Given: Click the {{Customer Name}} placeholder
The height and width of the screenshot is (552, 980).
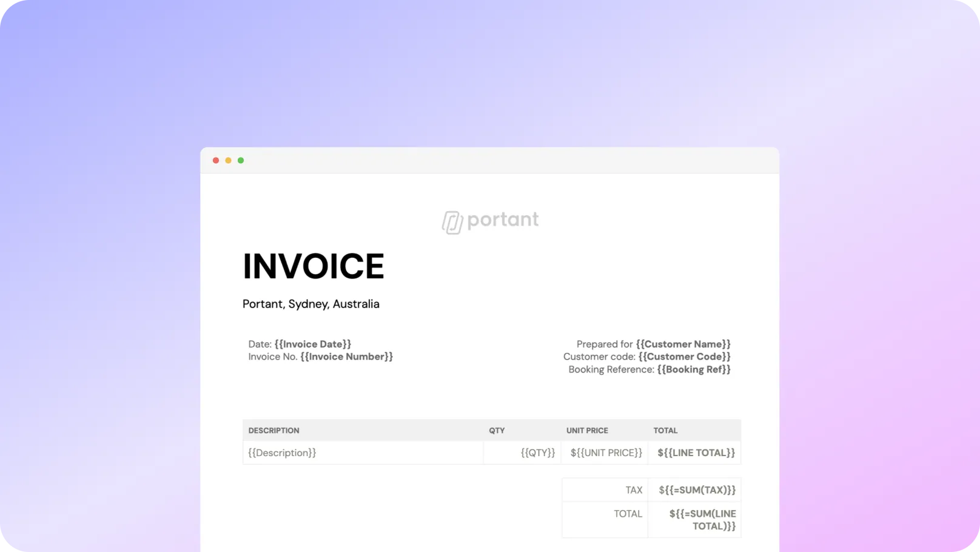Looking at the screenshot, I should tap(683, 344).
